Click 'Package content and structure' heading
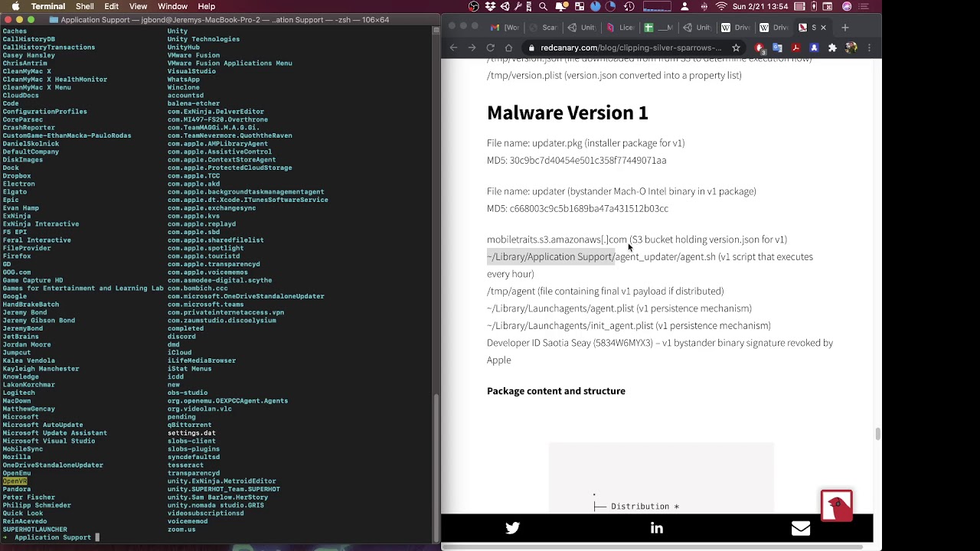This screenshot has height=551, width=980. [x=556, y=391]
